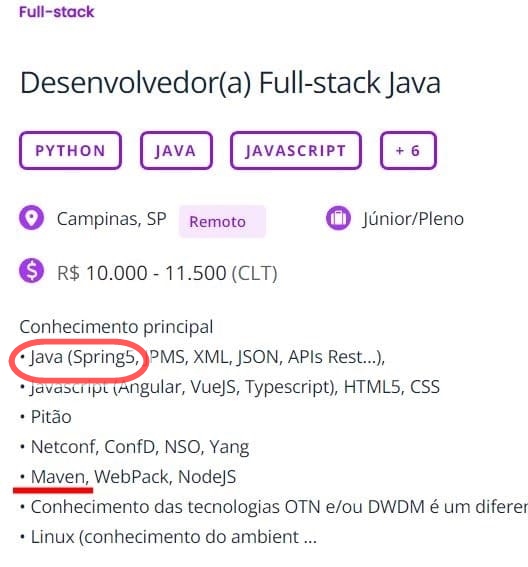Screen dimensions: 528x567
Task: Click the Javascript (Angular, VueJS, Typescript) line
Action: click(184, 387)
